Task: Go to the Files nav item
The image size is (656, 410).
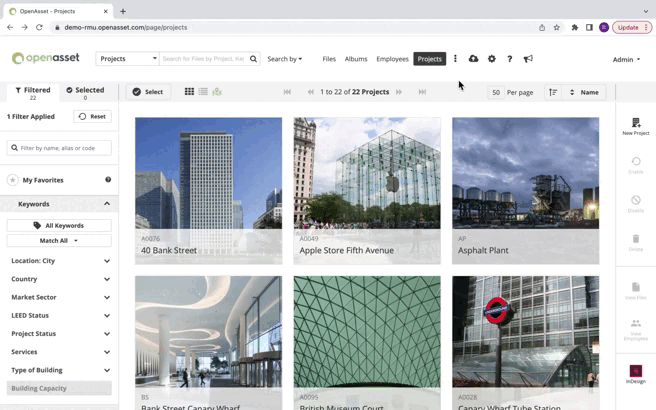Action: [x=329, y=59]
